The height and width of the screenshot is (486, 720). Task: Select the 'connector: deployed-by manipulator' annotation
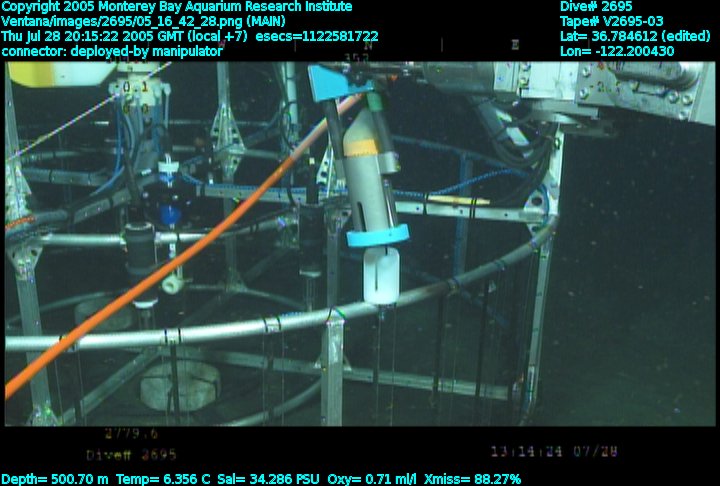[x=112, y=51]
